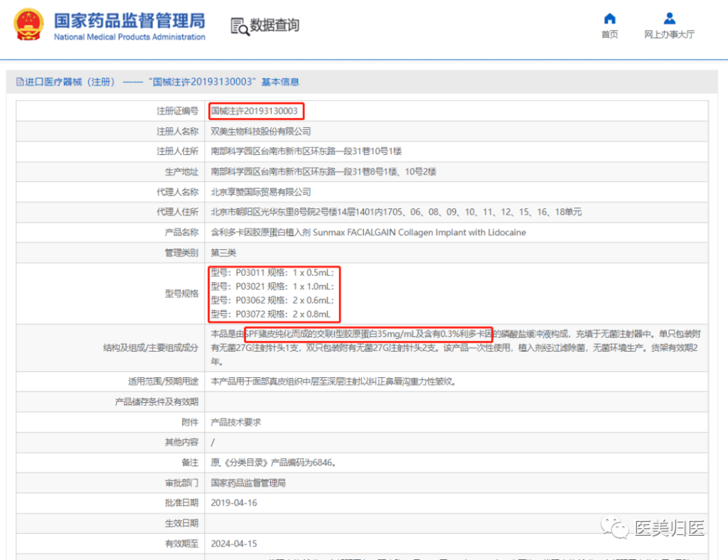Click the slash value in 其他内容 row
Image resolution: width=728 pixels, height=560 pixels.
coord(213,443)
